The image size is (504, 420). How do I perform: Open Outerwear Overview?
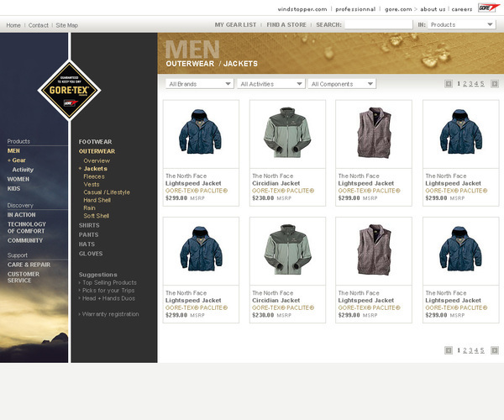point(97,160)
